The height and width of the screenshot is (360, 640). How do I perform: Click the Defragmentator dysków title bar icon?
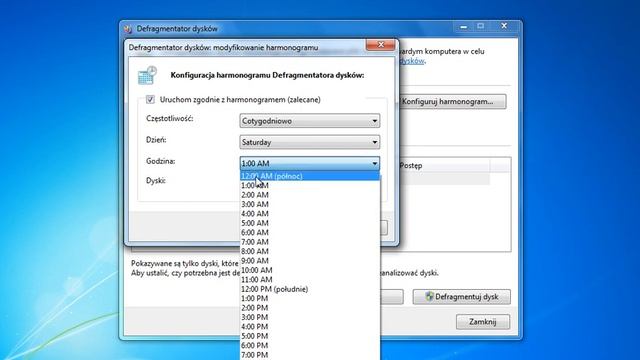click(128, 29)
